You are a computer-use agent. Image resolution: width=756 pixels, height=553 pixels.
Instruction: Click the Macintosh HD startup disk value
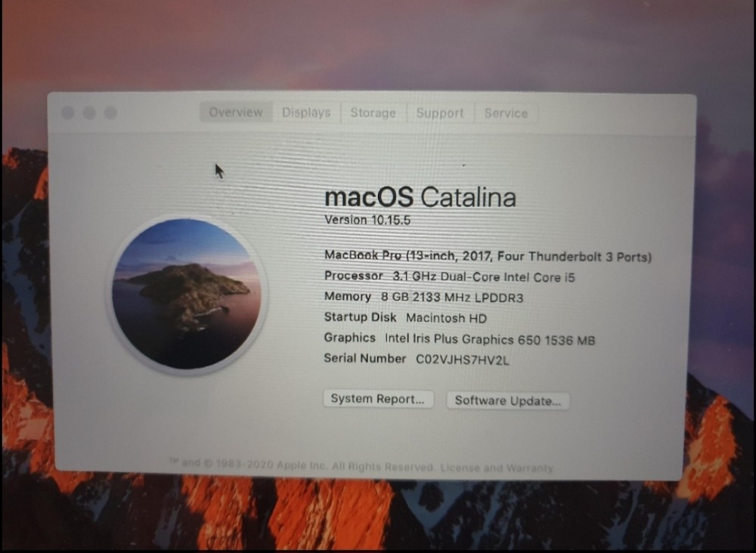(447, 318)
